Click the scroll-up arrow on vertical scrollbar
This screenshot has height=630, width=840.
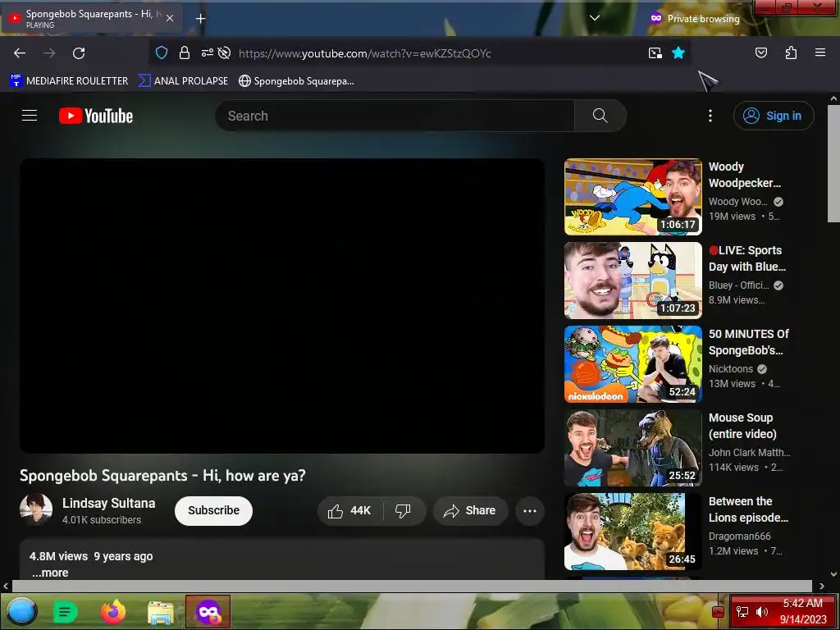[833, 98]
